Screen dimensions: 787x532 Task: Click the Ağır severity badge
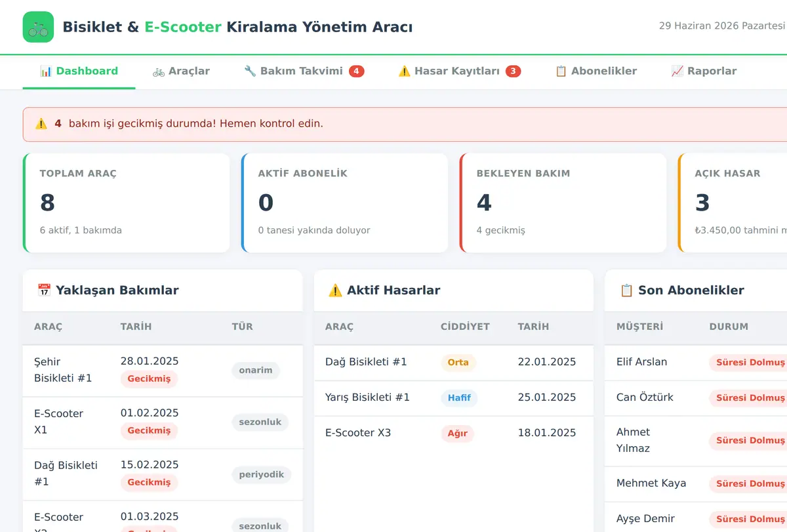[458, 433]
